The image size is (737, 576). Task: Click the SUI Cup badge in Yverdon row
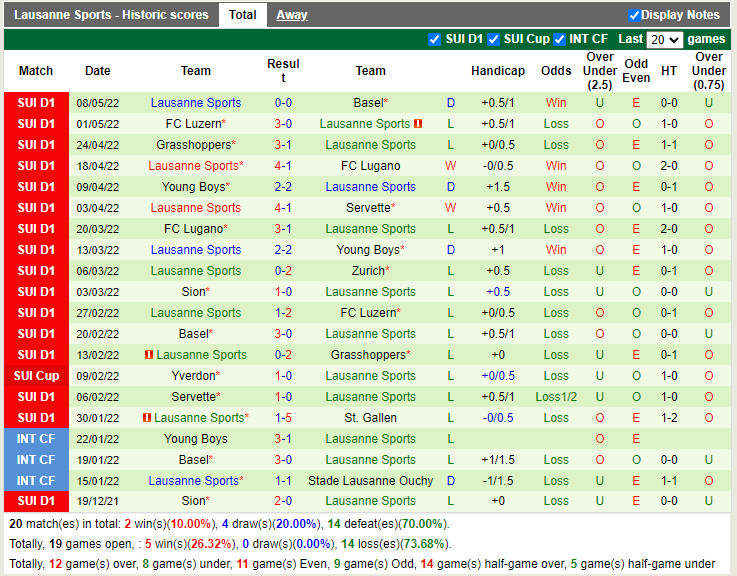point(36,376)
